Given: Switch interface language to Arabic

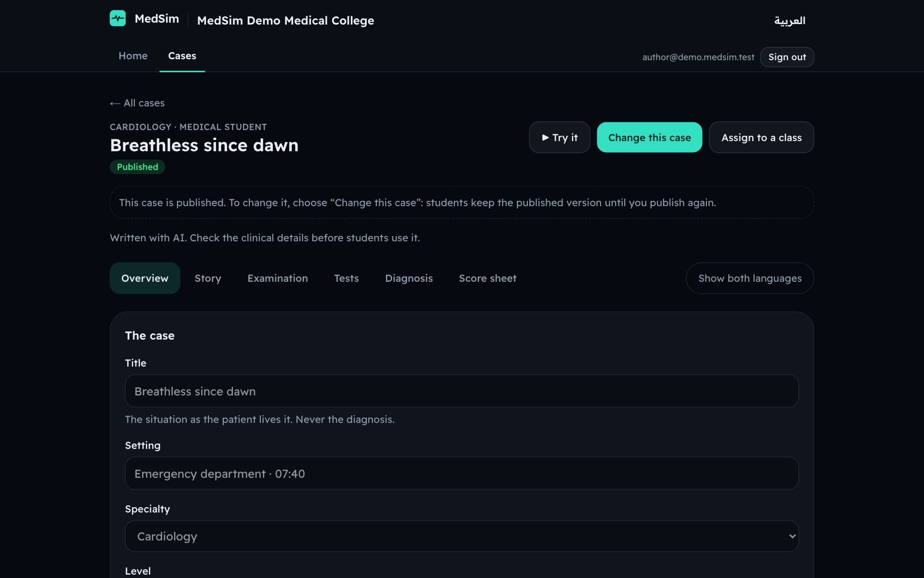Looking at the screenshot, I should (789, 20).
